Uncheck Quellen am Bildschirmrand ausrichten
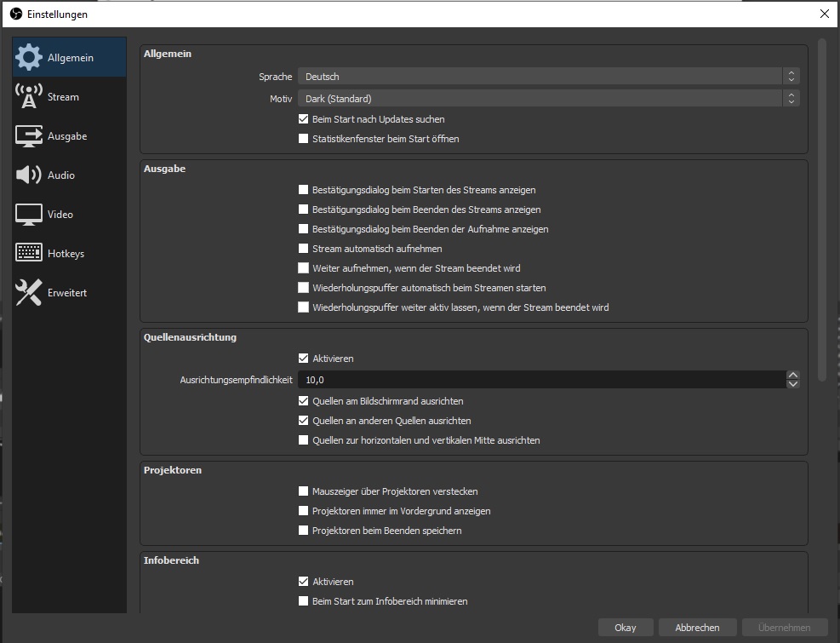840x643 pixels. 303,400
